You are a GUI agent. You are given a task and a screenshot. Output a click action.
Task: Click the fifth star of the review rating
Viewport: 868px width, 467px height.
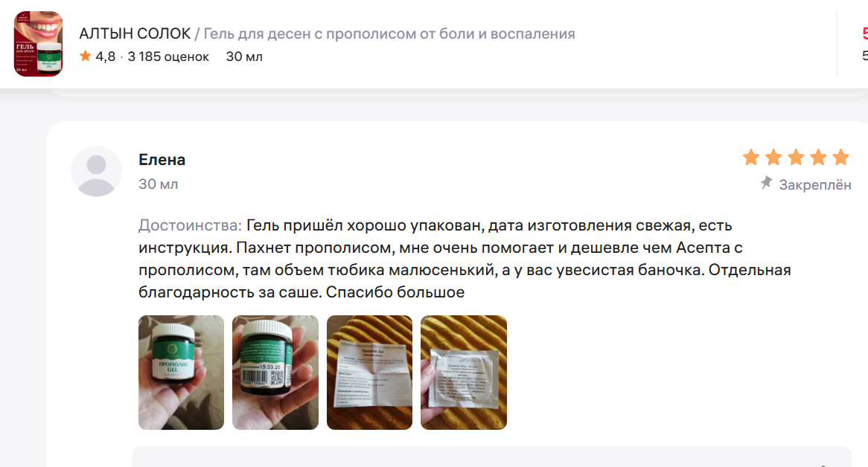coord(840,157)
